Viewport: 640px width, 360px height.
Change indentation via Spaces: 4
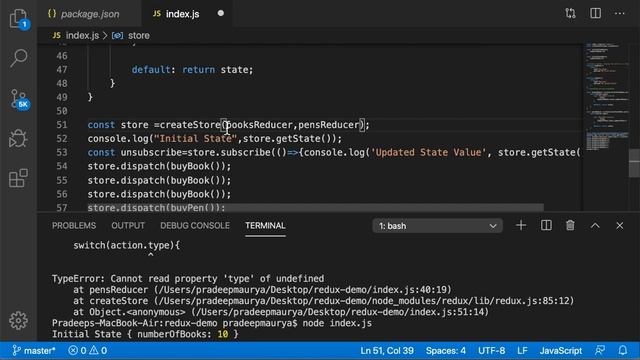tap(446, 350)
